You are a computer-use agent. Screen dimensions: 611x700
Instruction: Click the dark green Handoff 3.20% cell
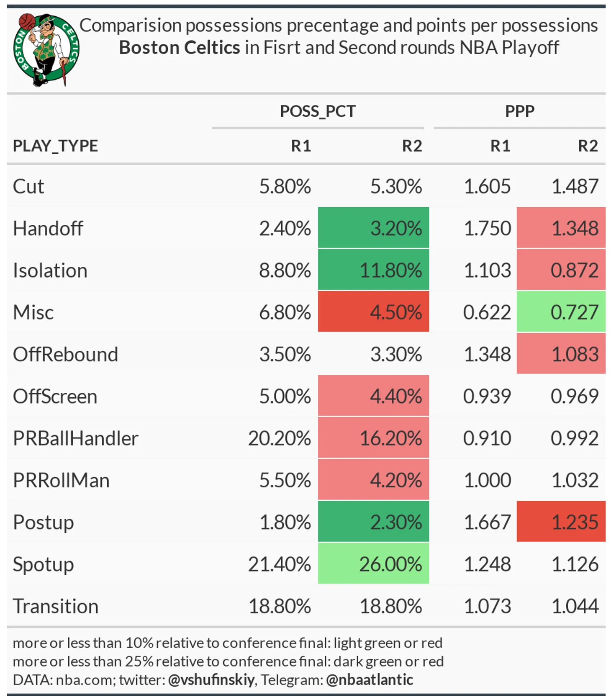[x=373, y=227]
